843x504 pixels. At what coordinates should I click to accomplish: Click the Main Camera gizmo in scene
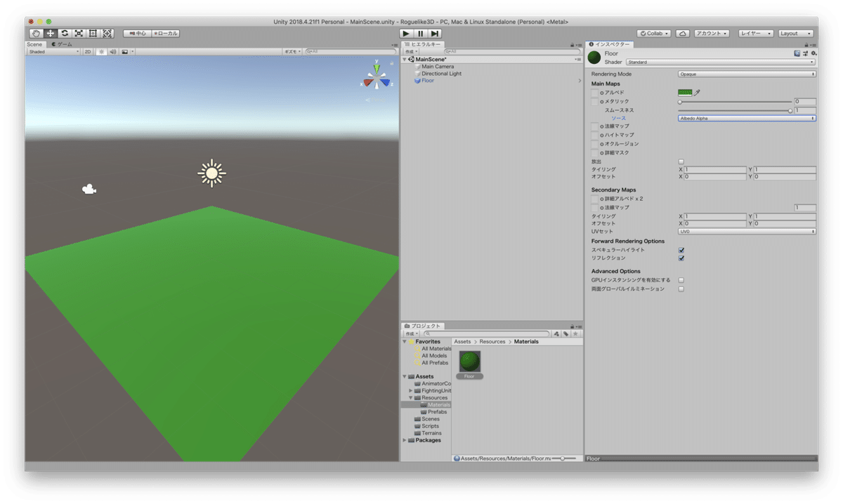point(89,189)
